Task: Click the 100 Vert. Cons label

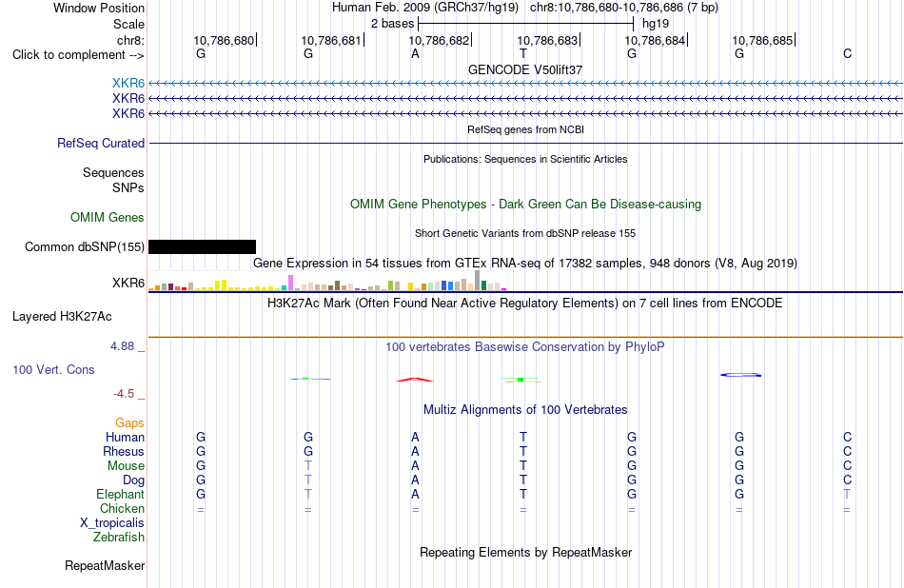Action: tap(53, 369)
